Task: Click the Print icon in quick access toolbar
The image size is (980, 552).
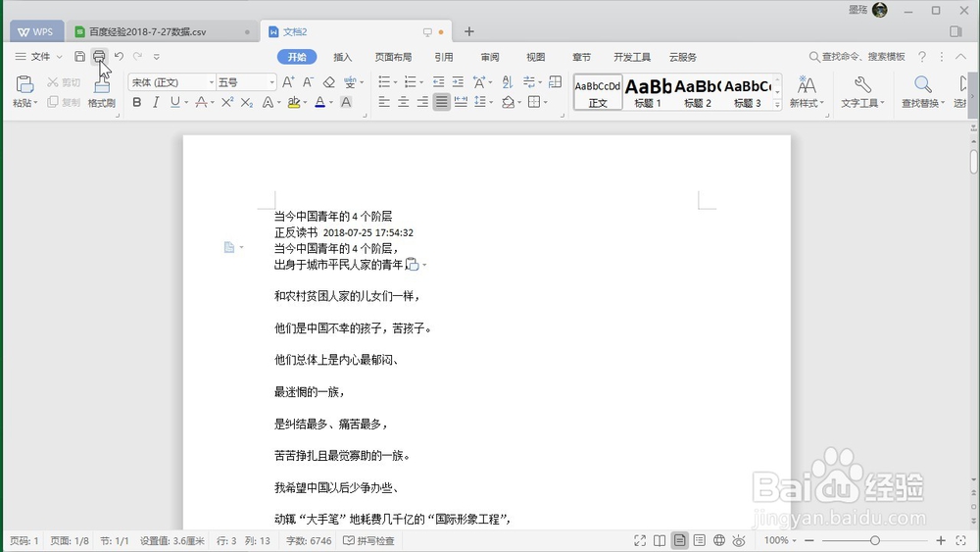Action: (99, 56)
